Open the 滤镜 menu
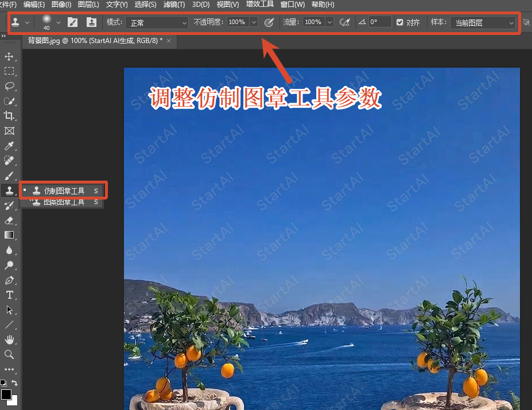 pyautogui.click(x=173, y=5)
